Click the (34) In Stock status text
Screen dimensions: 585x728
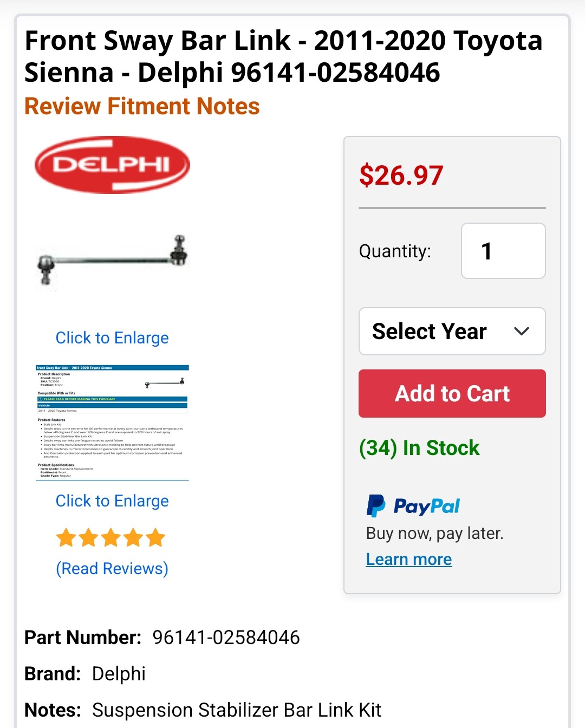pyautogui.click(x=419, y=448)
